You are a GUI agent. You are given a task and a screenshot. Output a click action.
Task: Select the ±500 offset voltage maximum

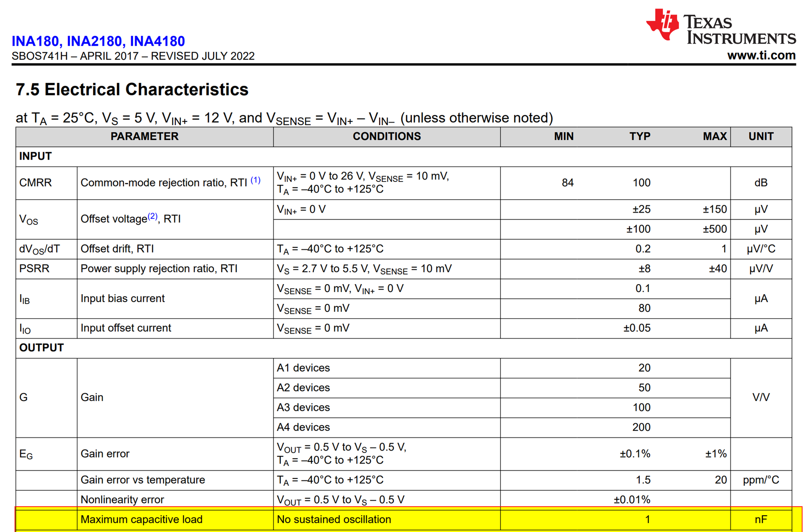coord(715,229)
